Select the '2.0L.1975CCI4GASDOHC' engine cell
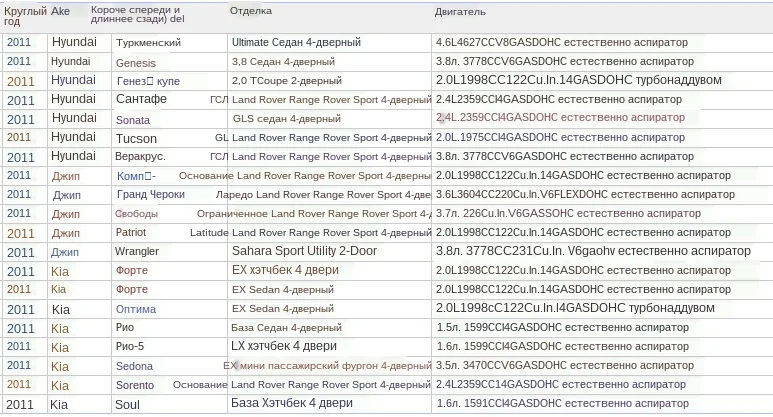 click(x=560, y=138)
